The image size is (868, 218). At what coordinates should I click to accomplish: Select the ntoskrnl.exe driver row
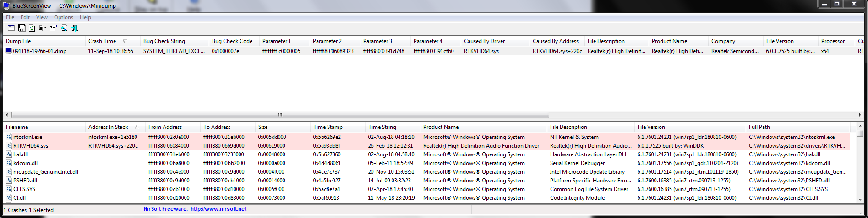pyautogui.click(x=427, y=137)
